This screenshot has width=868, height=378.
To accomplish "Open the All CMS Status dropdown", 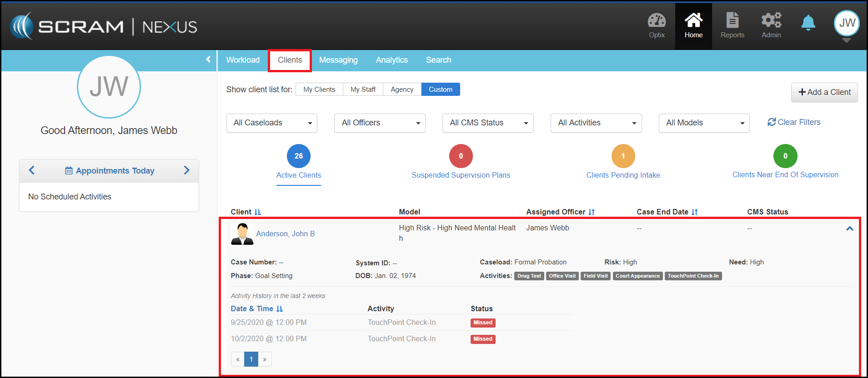I will tap(488, 123).
